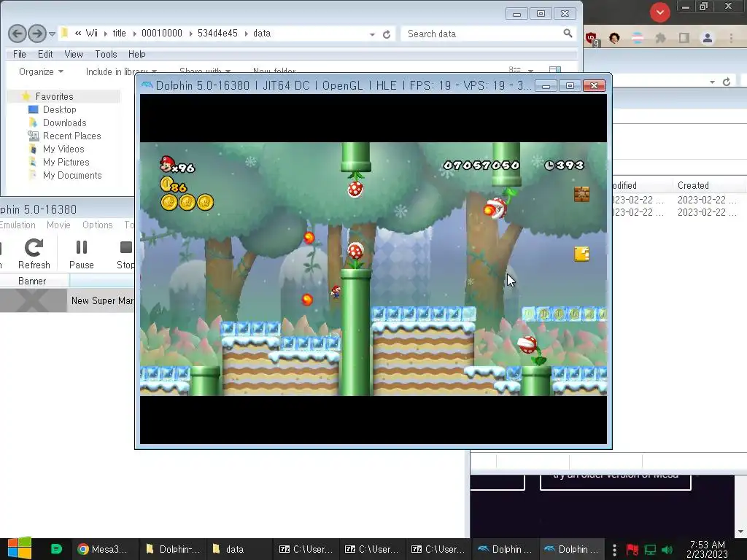Open address dropdown in right background window
The width and height of the screenshot is (747, 560).
(x=712, y=82)
